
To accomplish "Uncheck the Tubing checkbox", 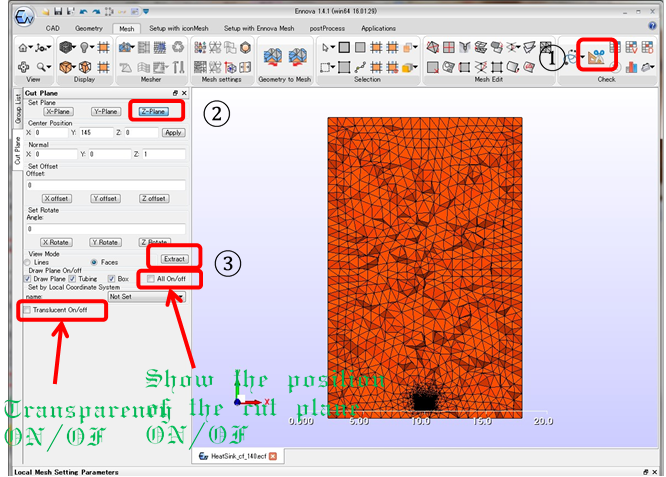I will click(x=71, y=279).
